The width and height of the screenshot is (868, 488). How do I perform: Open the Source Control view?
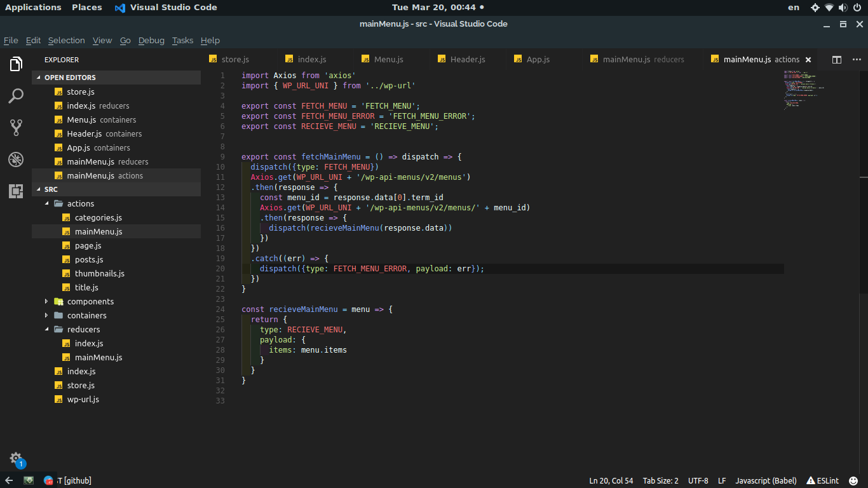(16, 128)
